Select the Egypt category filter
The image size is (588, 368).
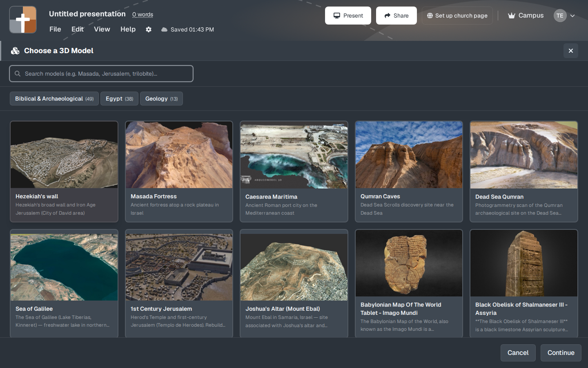click(x=119, y=99)
